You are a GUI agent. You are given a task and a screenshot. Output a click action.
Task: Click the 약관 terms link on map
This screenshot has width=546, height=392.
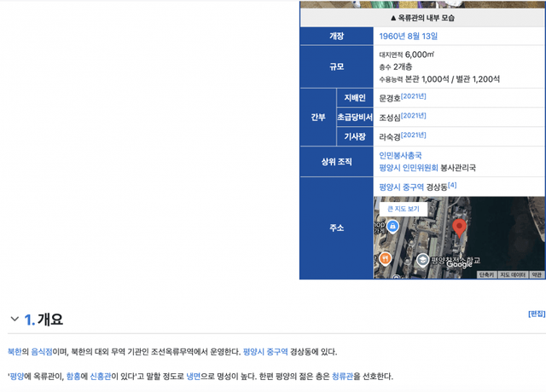pyautogui.click(x=537, y=274)
